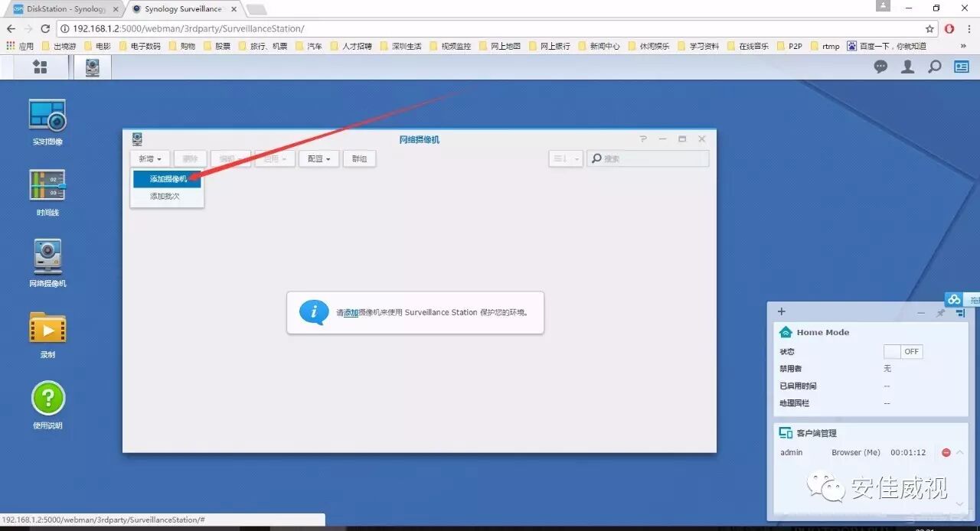This screenshot has height=531, width=980.
Task: Select 添加摄像机 from the menu
Action: [x=167, y=178]
